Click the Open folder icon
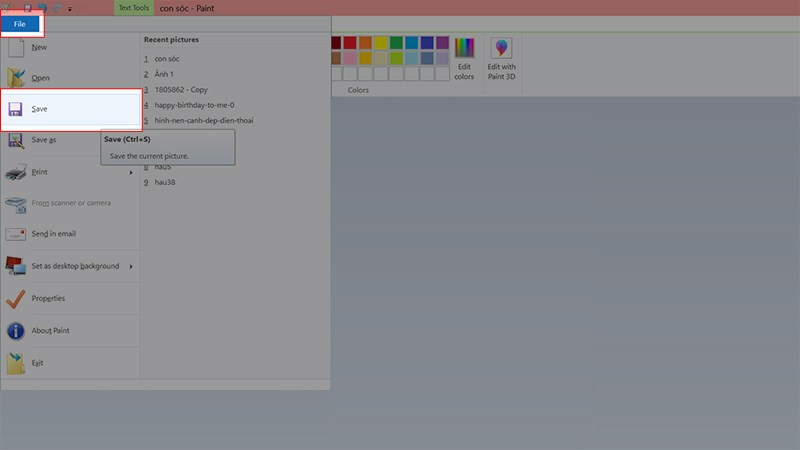The height and width of the screenshot is (450, 800). click(x=17, y=78)
